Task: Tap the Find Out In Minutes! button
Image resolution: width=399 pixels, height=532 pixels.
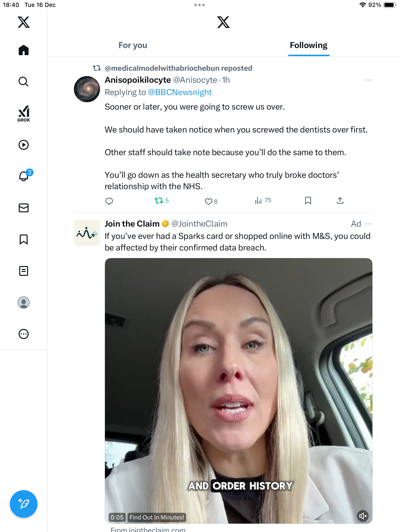Action: point(157,517)
